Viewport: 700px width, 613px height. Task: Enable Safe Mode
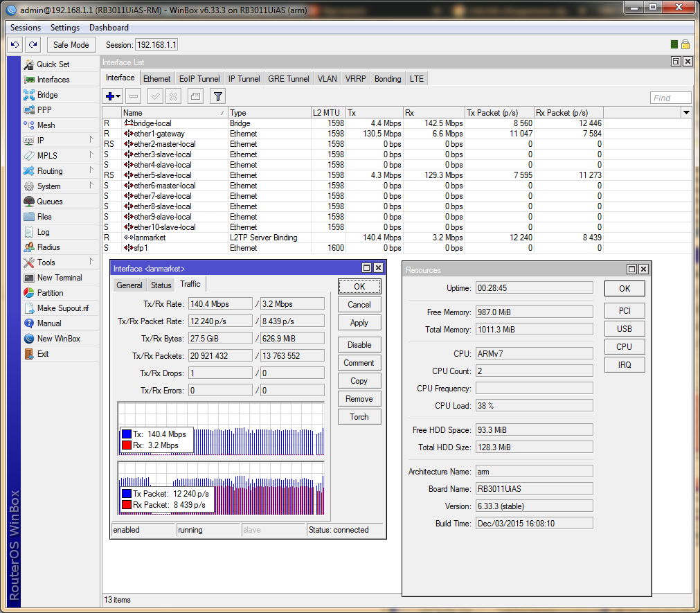71,44
